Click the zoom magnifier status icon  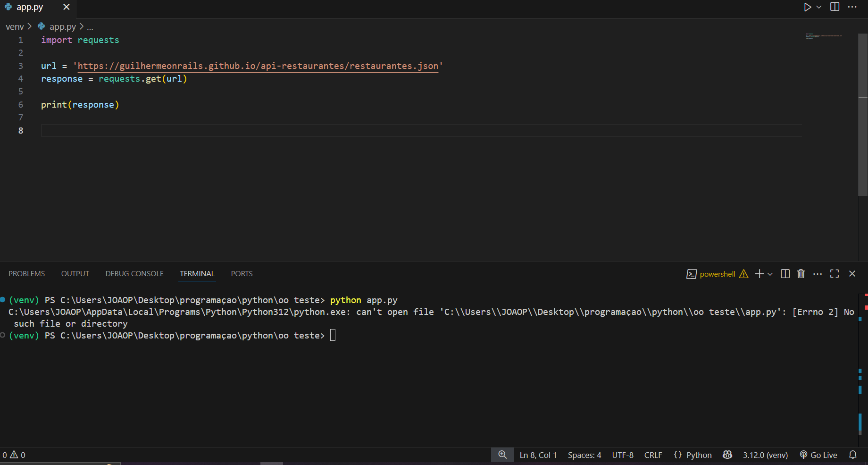click(x=502, y=455)
